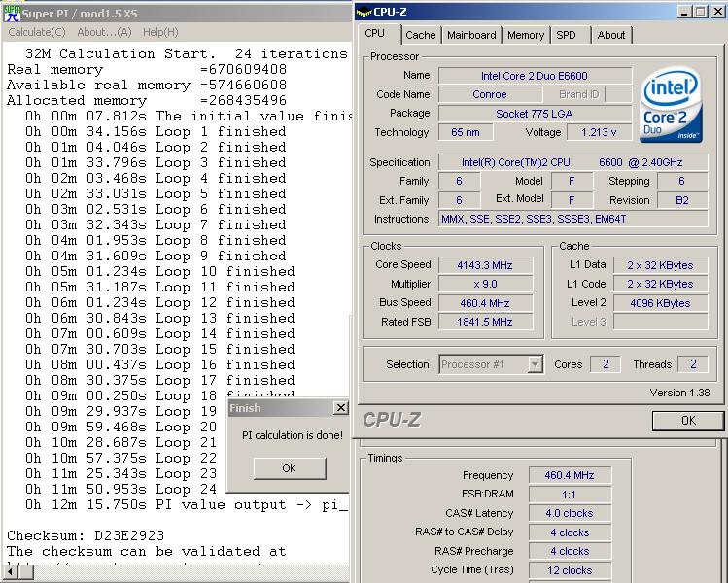Click the Instructions field MMX, SSE, SSE2
The height and width of the screenshot is (583, 728).
[572, 219]
